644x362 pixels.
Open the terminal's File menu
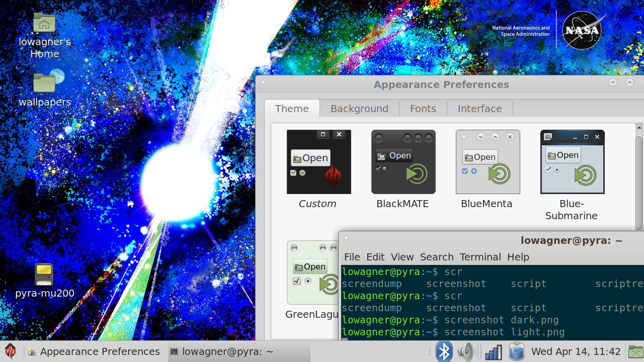(352, 257)
